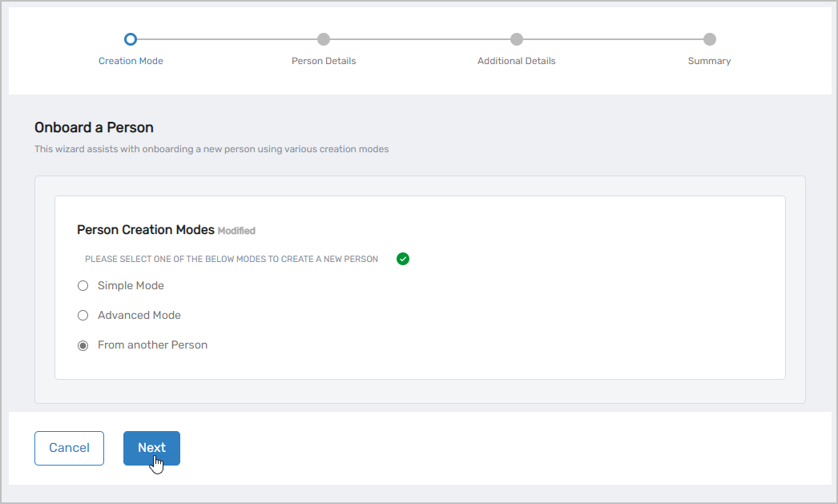Screen dimensions: 838x504
Task: Click the Person Details step label
Action: coord(324,60)
